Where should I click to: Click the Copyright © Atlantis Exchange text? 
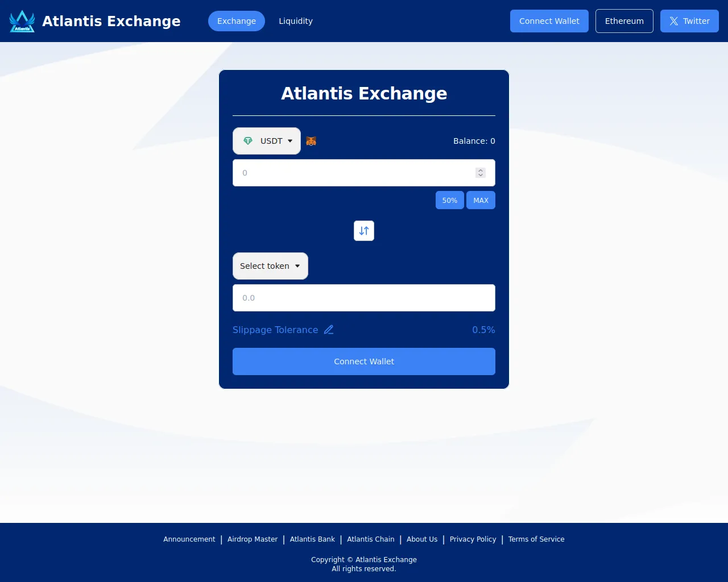coord(364,560)
